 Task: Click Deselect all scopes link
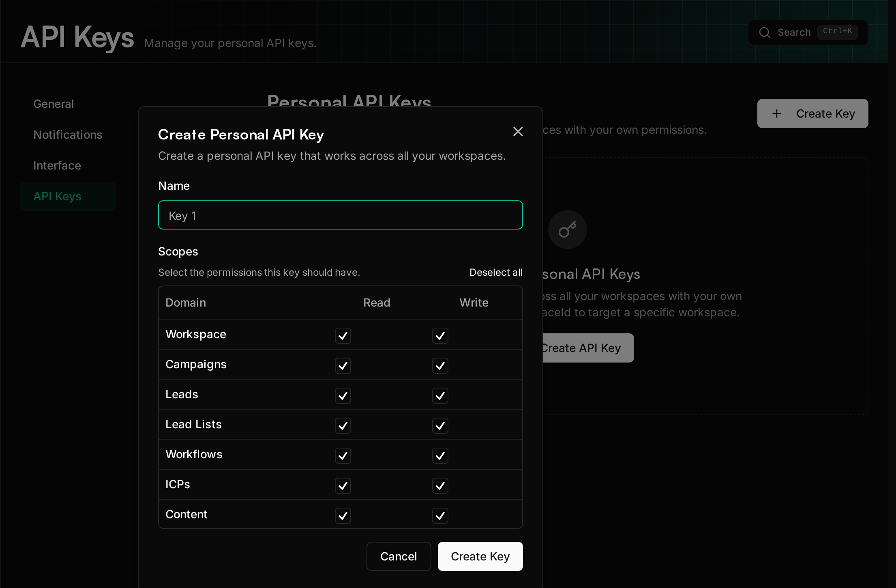coord(496,273)
